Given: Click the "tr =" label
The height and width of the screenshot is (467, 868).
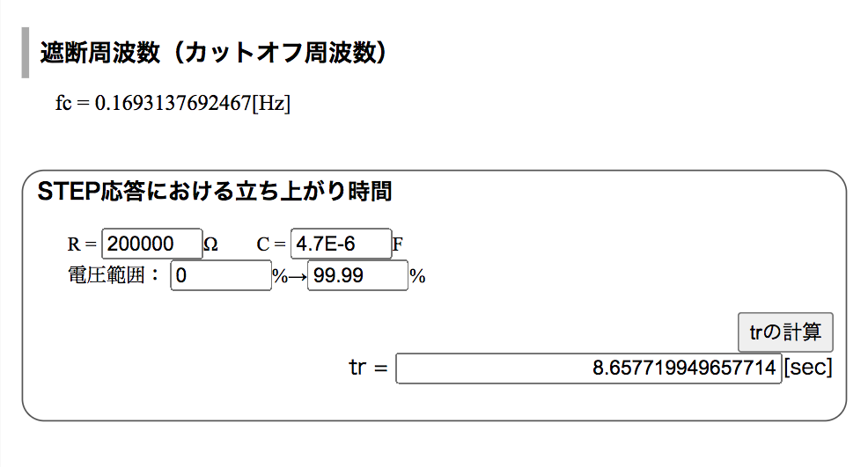Looking at the screenshot, I should (368, 368).
